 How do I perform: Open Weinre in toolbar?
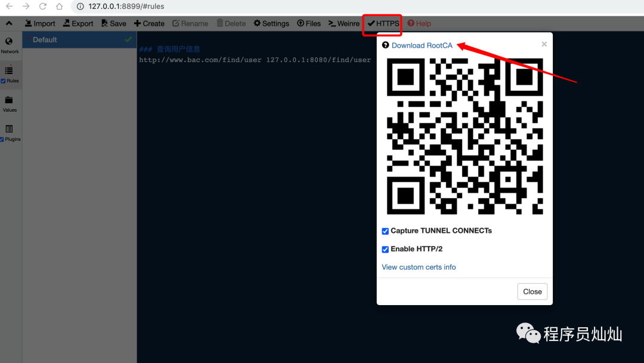pos(344,23)
